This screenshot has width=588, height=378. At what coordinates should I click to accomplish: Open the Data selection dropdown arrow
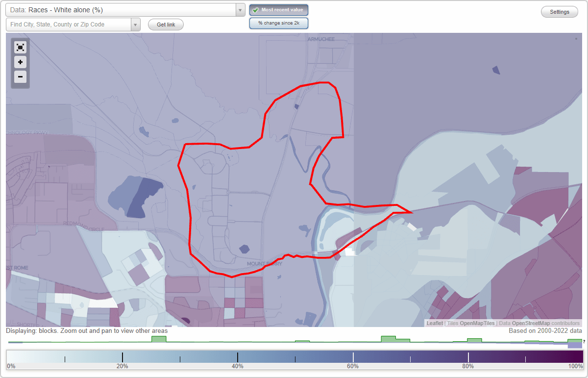point(240,10)
